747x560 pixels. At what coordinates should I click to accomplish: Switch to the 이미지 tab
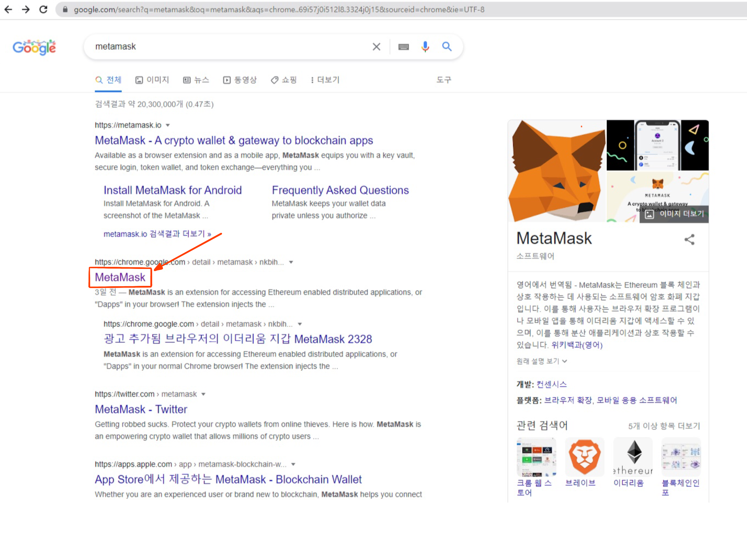click(152, 80)
